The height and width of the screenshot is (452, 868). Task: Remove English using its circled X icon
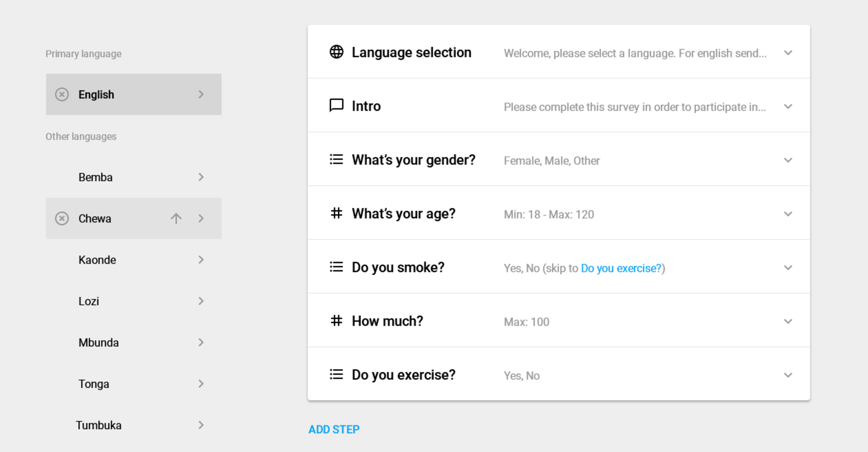(62, 94)
